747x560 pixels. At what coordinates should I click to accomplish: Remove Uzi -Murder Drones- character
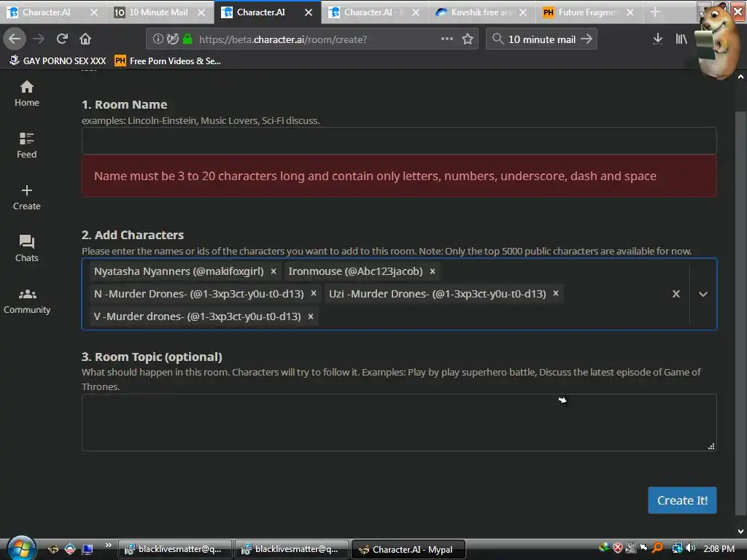point(555,294)
